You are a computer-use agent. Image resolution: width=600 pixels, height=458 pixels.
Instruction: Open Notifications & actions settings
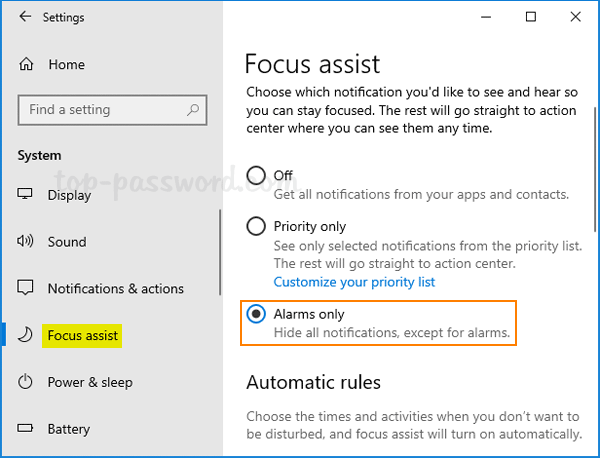click(115, 289)
